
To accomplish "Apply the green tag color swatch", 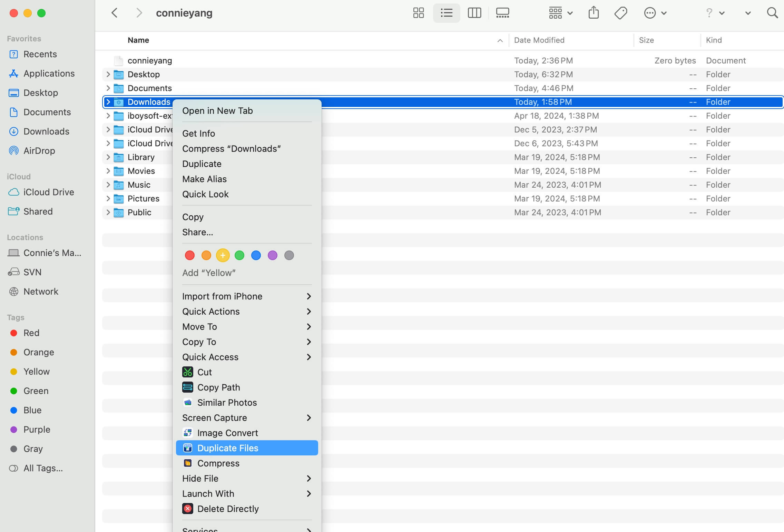I will (239, 255).
